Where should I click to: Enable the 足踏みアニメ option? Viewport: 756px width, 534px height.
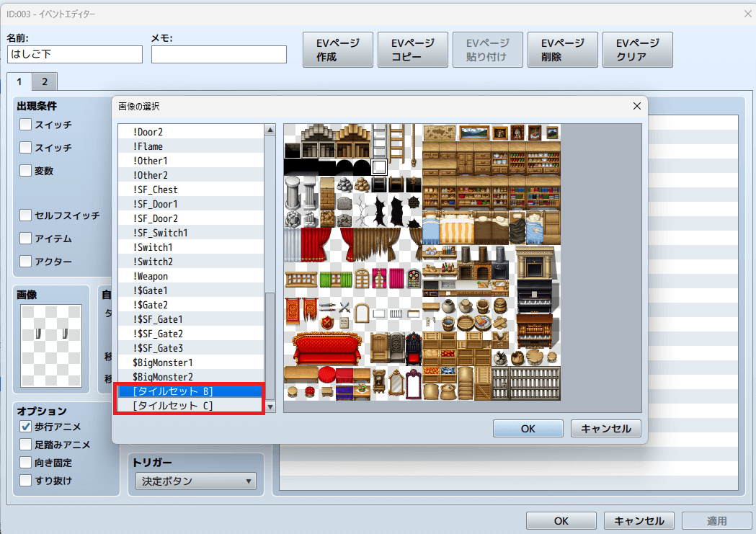click(25, 445)
